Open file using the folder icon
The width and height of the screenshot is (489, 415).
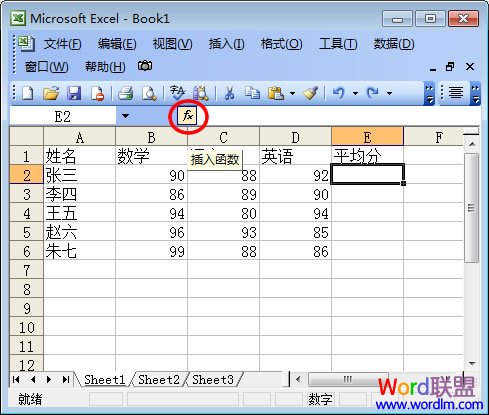coord(51,93)
